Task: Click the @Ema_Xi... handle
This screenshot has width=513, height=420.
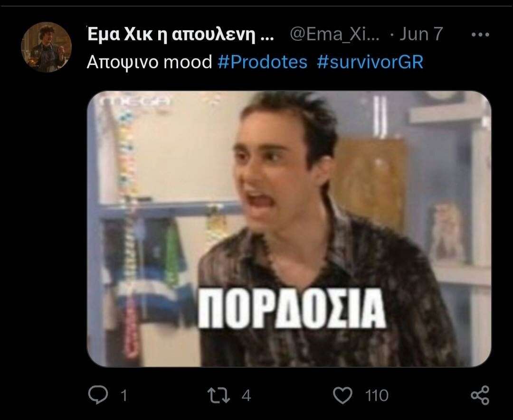Action: click(335, 34)
